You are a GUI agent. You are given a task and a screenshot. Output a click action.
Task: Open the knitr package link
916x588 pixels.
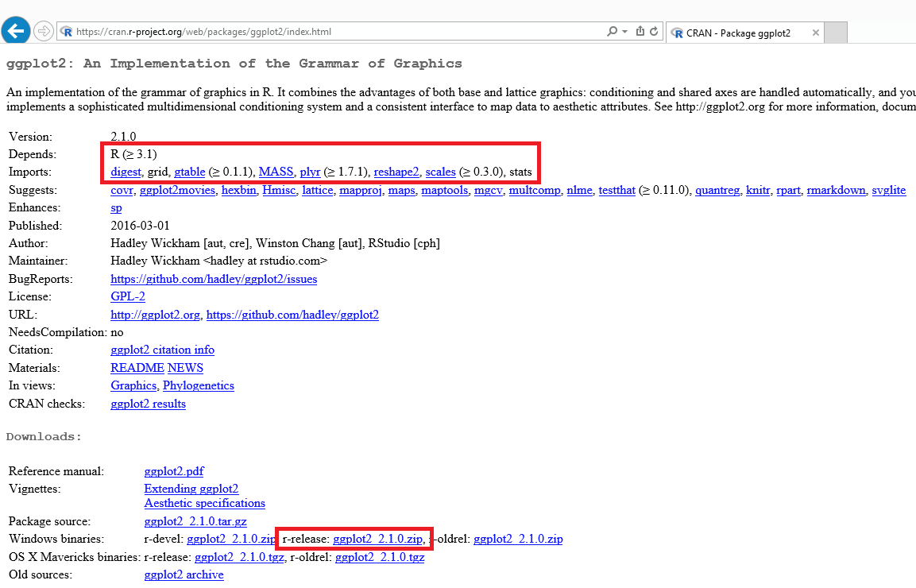coord(758,190)
